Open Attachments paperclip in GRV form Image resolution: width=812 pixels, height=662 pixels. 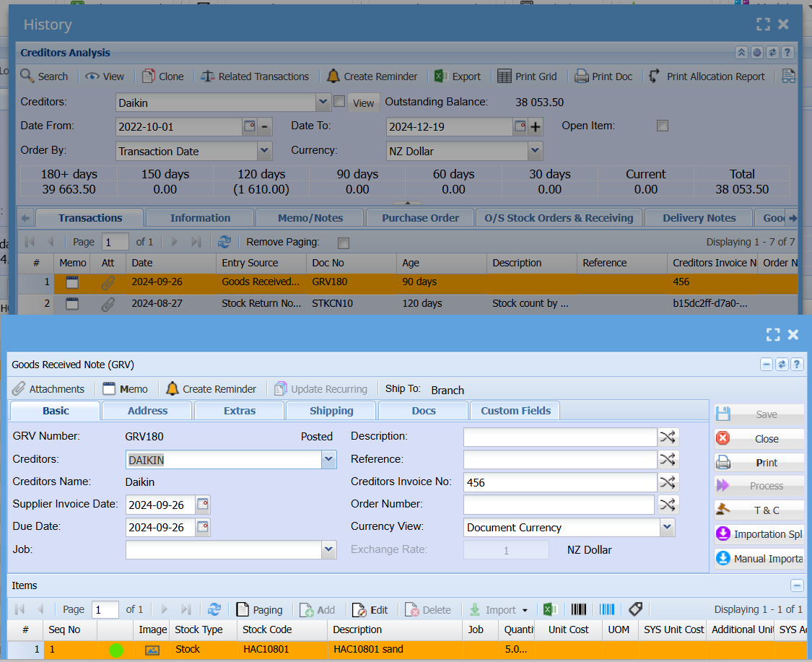coord(19,389)
